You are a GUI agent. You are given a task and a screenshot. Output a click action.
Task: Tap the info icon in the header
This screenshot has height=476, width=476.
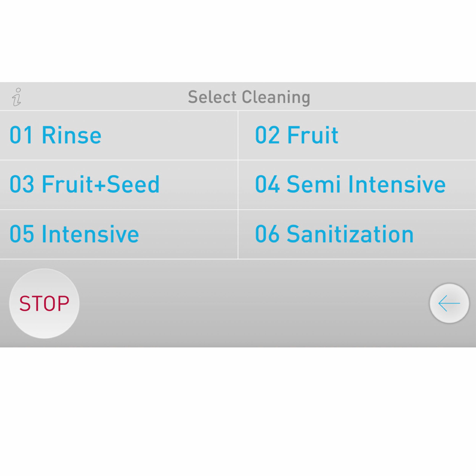(x=17, y=97)
